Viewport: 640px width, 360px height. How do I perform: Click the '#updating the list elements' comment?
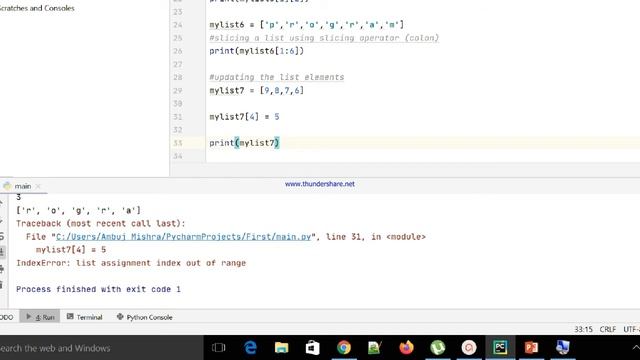276,77
